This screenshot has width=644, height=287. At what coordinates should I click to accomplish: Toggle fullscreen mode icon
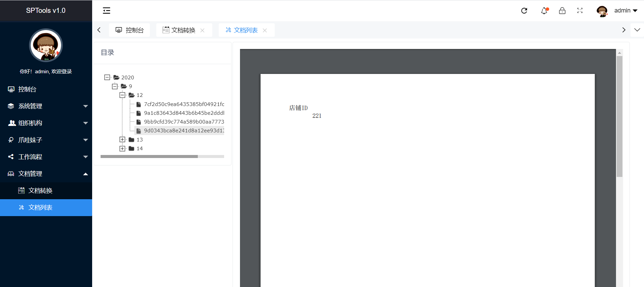click(x=580, y=11)
